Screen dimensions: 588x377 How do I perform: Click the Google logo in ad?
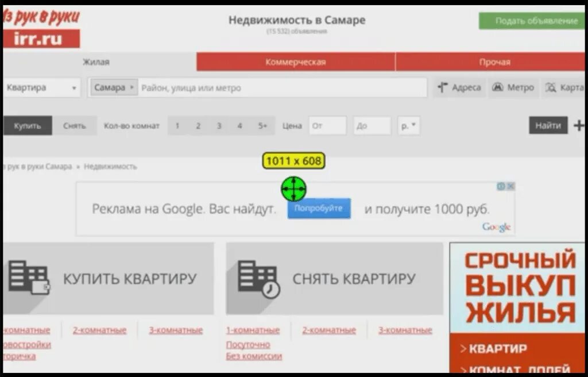[497, 227]
